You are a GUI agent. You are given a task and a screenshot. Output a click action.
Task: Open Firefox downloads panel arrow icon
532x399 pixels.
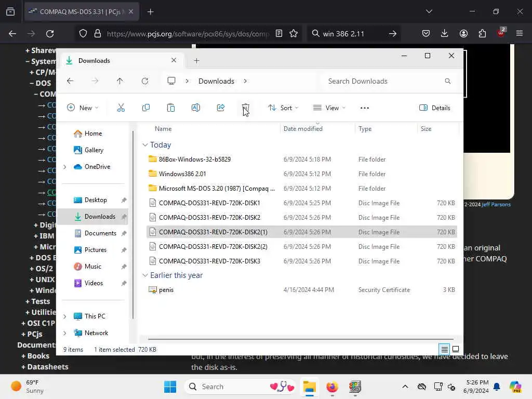click(x=445, y=34)
